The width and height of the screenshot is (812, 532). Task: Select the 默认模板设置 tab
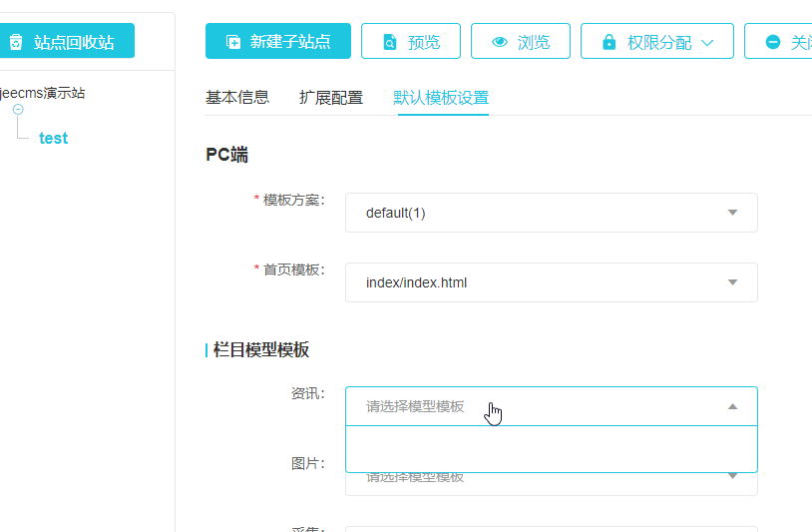pyautogui.click(x=441, y=98)
